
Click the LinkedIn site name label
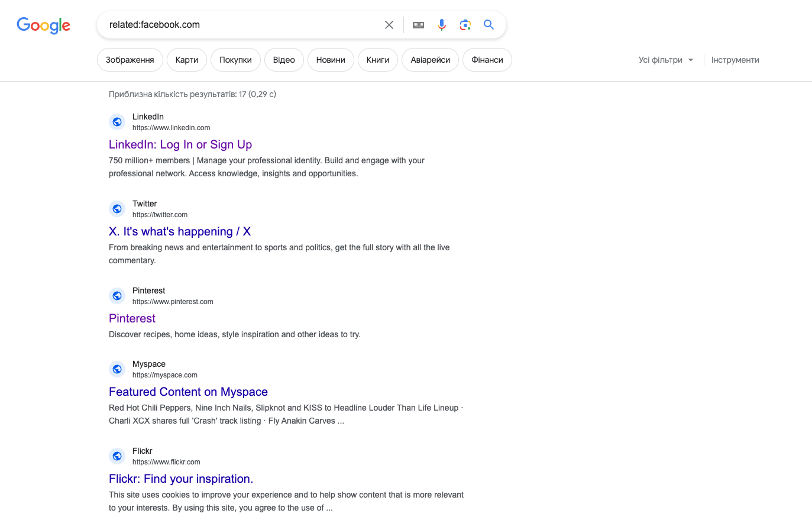click(148, 117)
